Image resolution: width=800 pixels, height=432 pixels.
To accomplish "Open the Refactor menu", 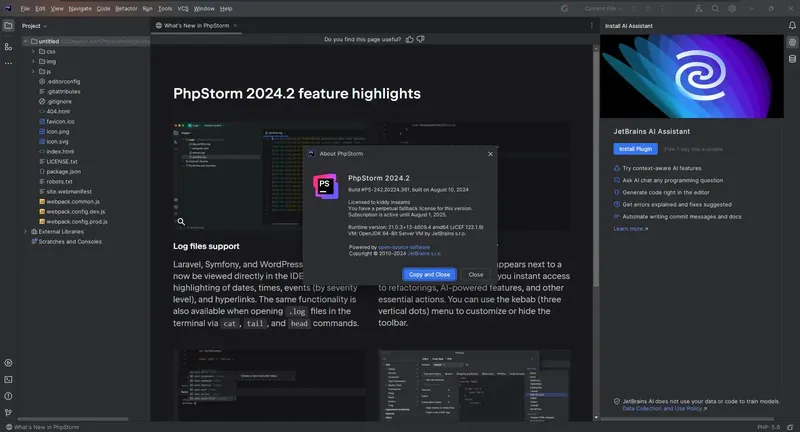I will [x=126, y=9].
